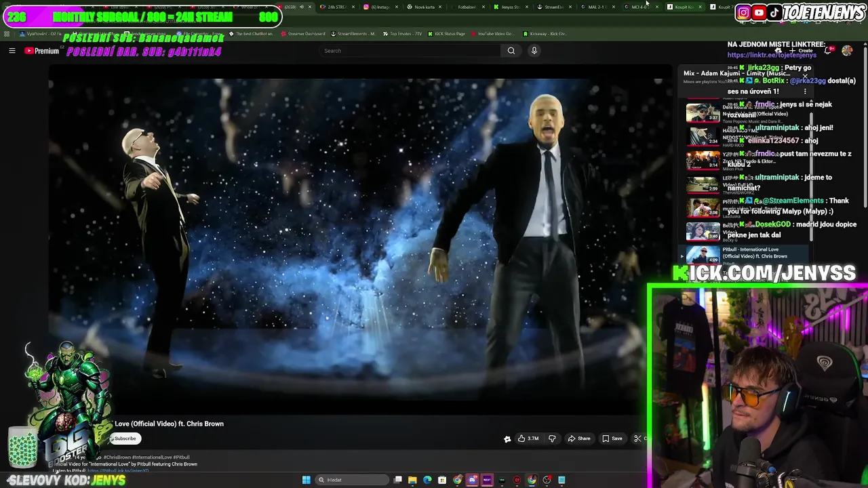Dislike the video
Viewport: 868px width, 488px height.
click(552, 439)
